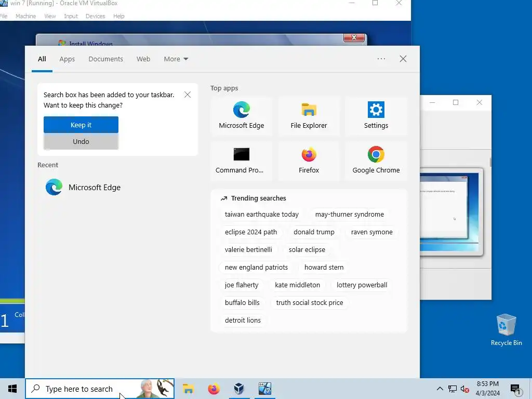Screen dimensions: 532x399
Task: Open the notification action center
Action: click(515, 390)
